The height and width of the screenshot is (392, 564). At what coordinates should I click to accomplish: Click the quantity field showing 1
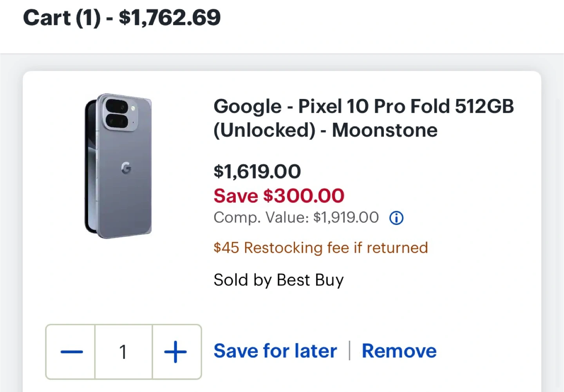click(123, 352)
